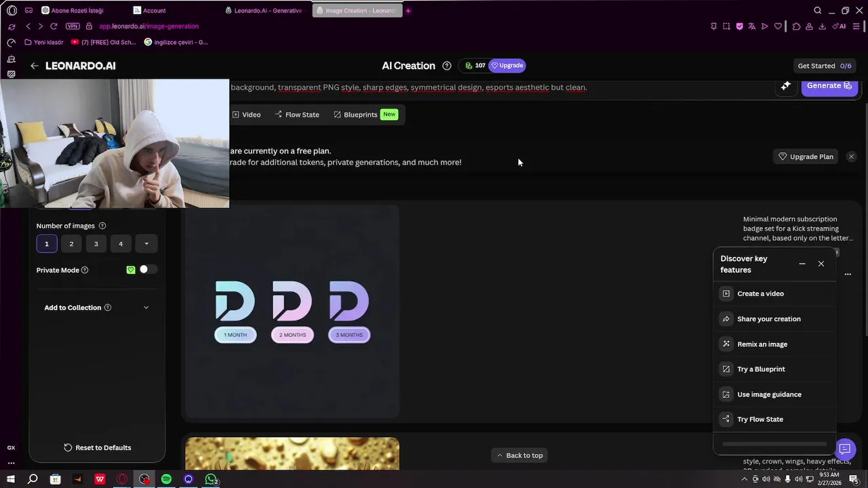The image size is (868, 488).
Task: Select Create a video feature
Action: 774,293
